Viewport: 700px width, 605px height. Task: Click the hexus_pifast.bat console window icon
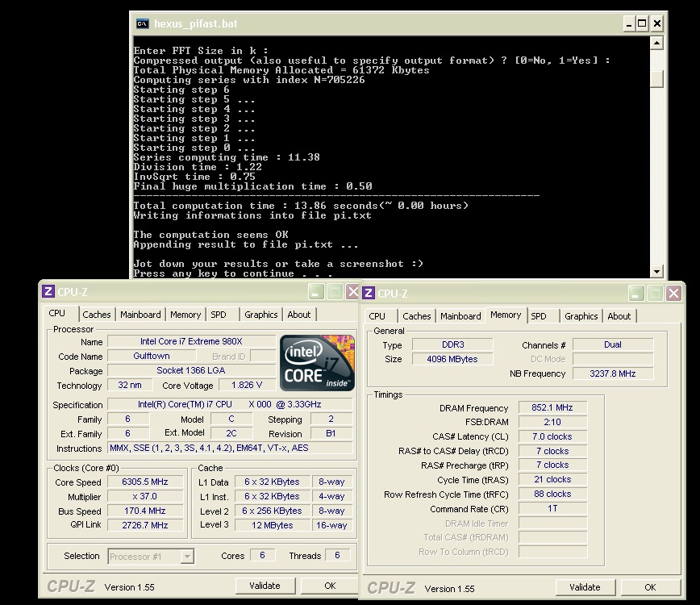(x=143, y=23)
